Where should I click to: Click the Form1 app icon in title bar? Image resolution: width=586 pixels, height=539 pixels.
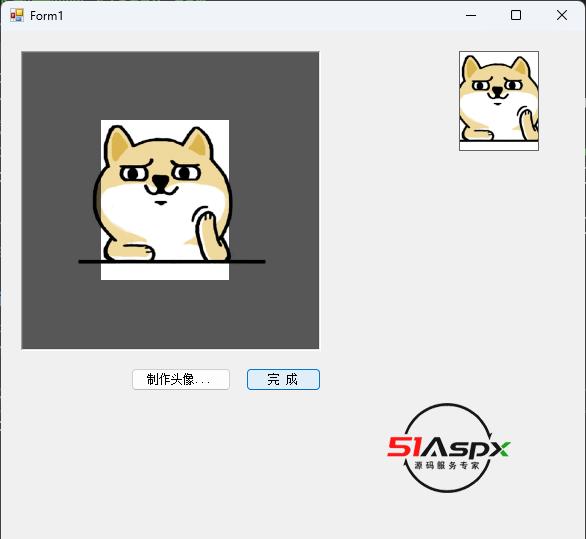point(17,15)
